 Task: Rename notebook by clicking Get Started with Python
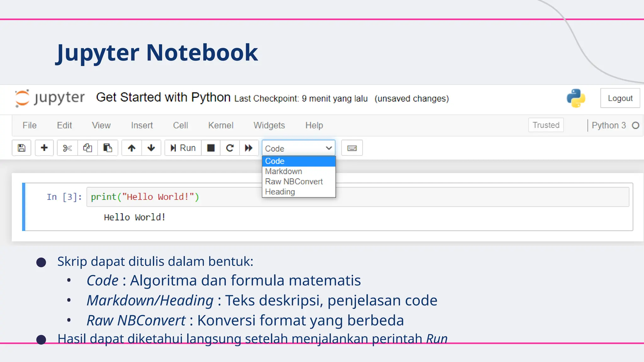[163, 97]
